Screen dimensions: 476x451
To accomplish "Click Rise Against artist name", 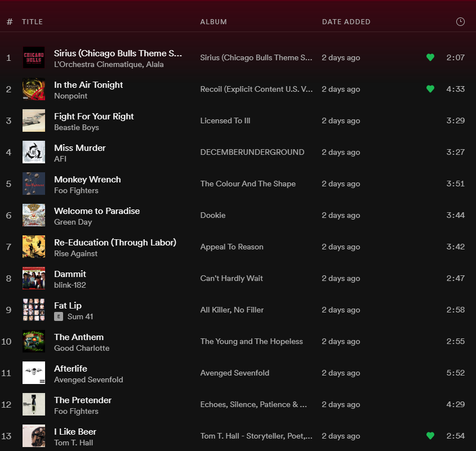I will pyautogui.click(x=75, y=254).
